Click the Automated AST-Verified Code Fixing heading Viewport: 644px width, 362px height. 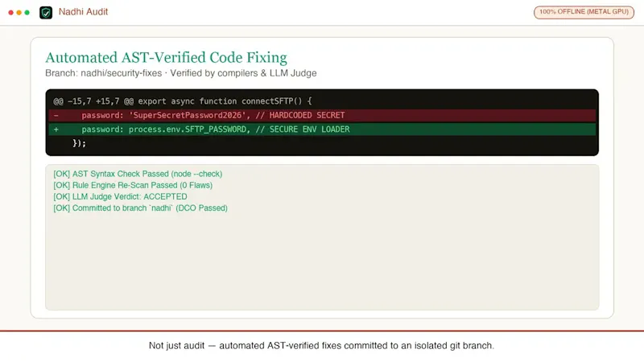pos(166,57)
